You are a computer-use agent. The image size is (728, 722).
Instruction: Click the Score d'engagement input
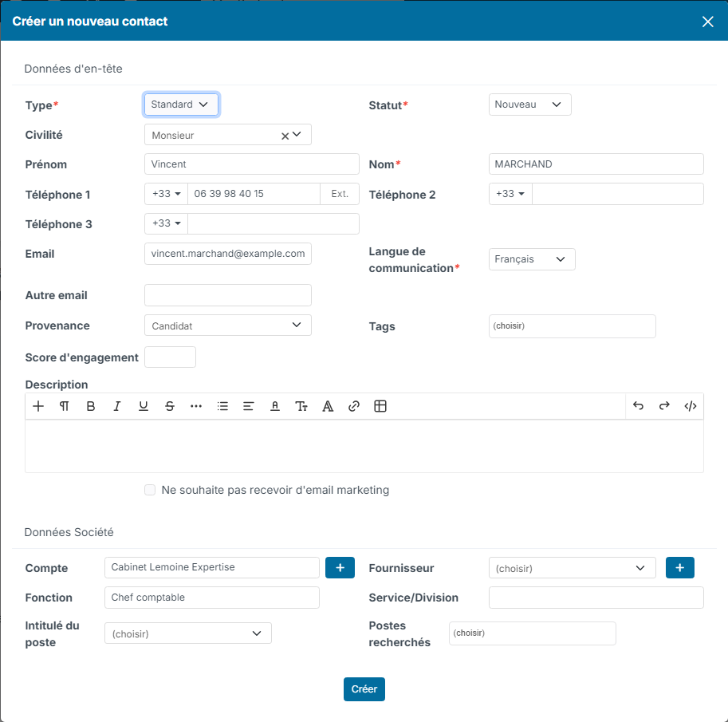pyautogui.click(x=170, y=357)
